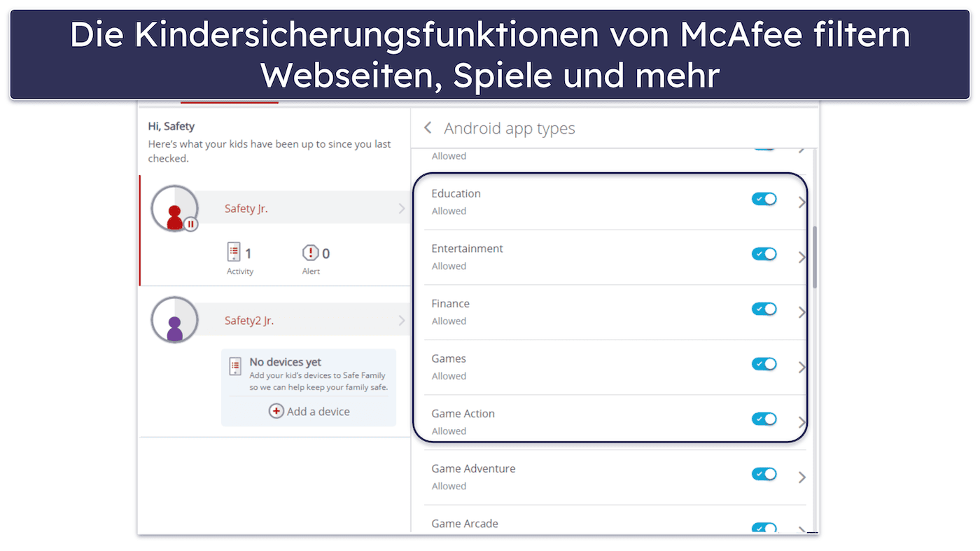Open Safety Jr. profile chevron
This screenshot has width=980, height=551.
(x=401, y=209)
